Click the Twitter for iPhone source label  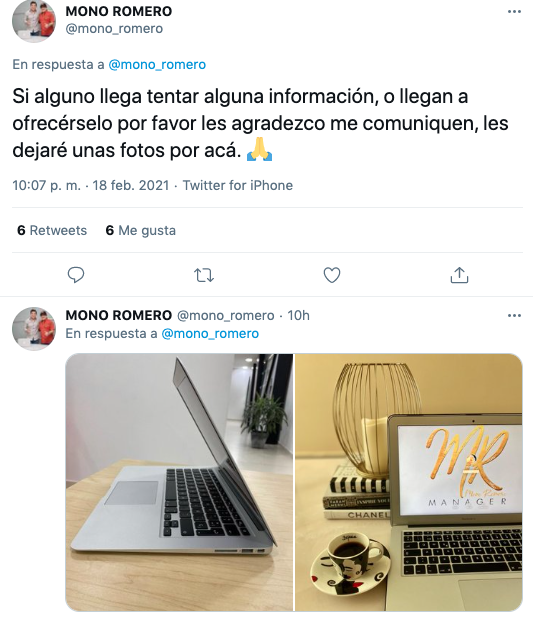(x=238, y=185)
